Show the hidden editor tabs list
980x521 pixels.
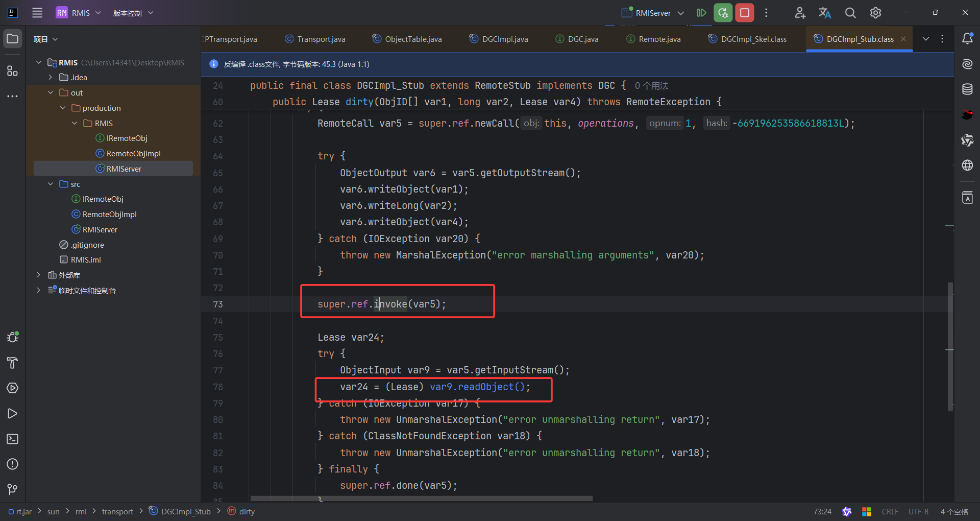coord(926,39)
